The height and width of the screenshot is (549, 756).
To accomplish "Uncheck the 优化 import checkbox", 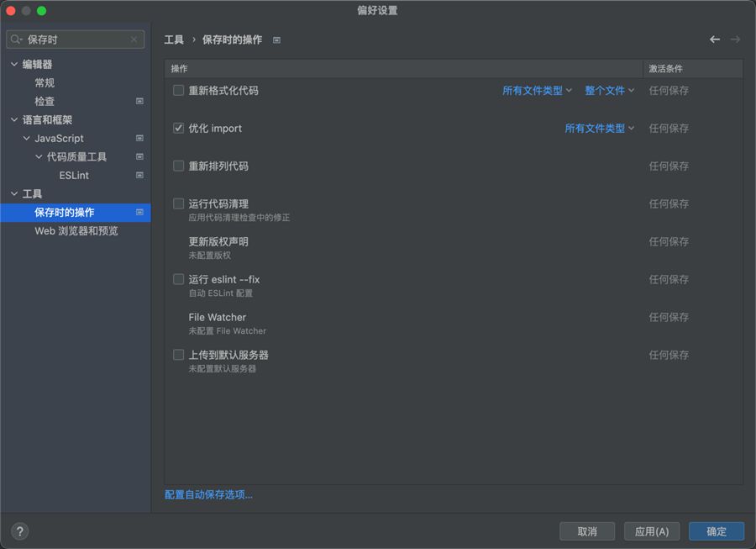I will point(178,128).
